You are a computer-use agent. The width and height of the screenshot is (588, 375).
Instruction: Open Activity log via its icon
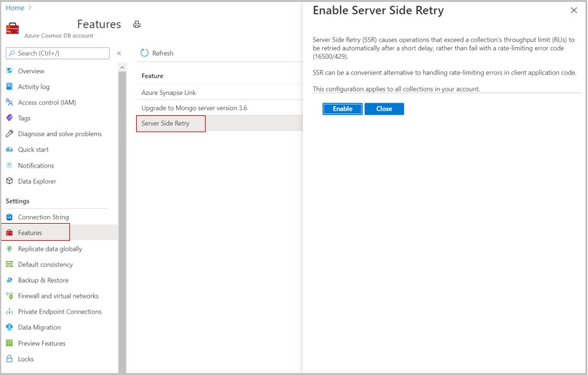tap(9, 86)
